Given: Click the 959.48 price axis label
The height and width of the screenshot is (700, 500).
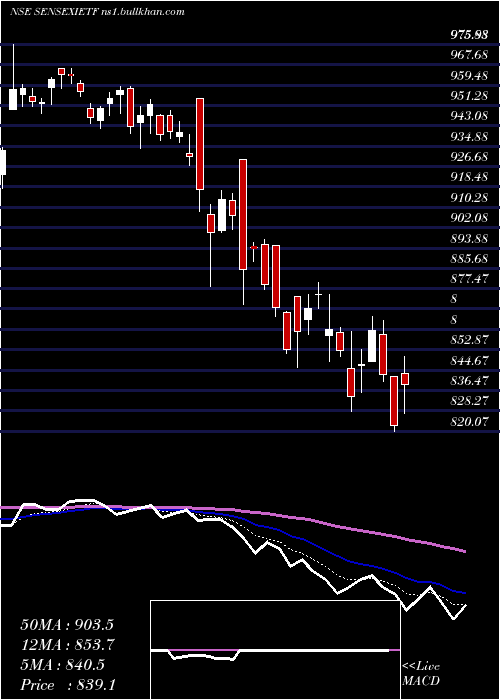Looking at the screenshot, I should pyautogui.click(x=469, y=75).
